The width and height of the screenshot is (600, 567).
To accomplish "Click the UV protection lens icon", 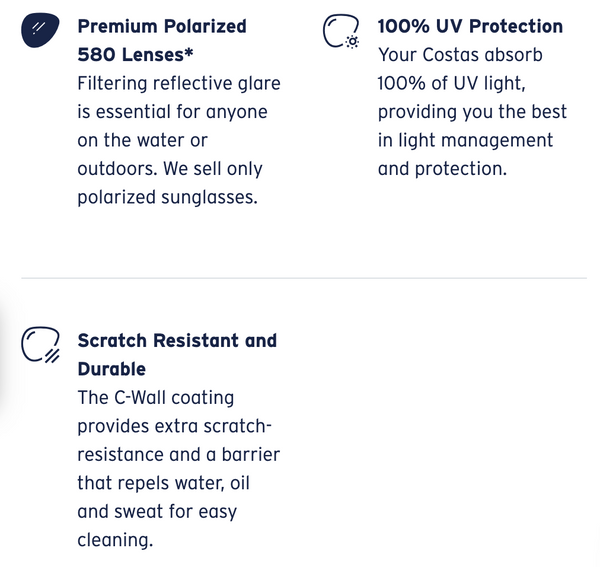I will (x=340, y=33).
